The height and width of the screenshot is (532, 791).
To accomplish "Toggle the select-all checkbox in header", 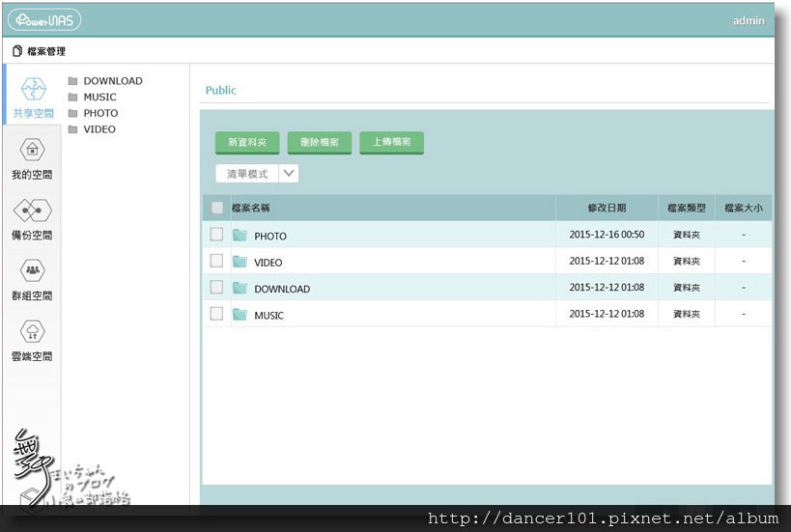I will point(217,208).
